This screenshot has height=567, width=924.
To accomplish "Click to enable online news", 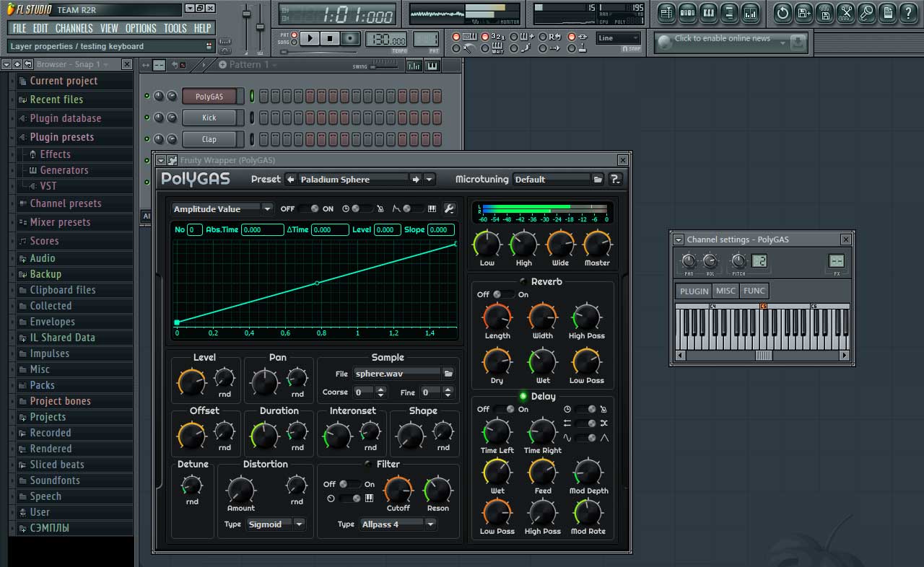I will point(722,39).
